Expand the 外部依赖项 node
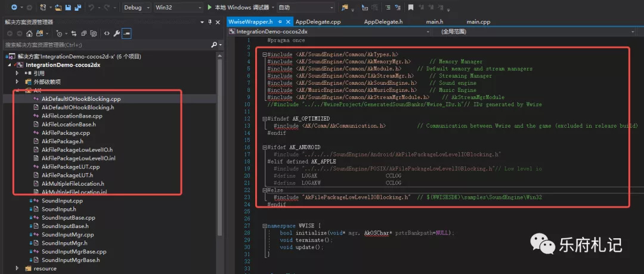644x274 pixels. point(17,82)
